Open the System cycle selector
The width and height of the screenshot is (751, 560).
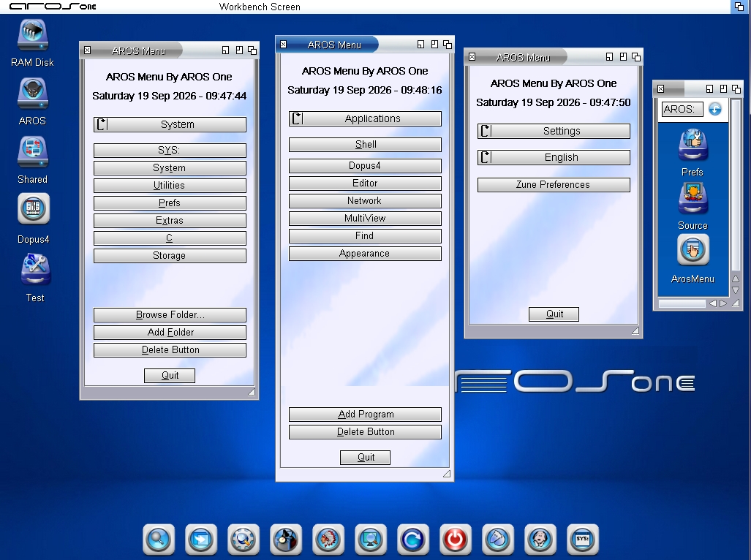coord(170,124)
